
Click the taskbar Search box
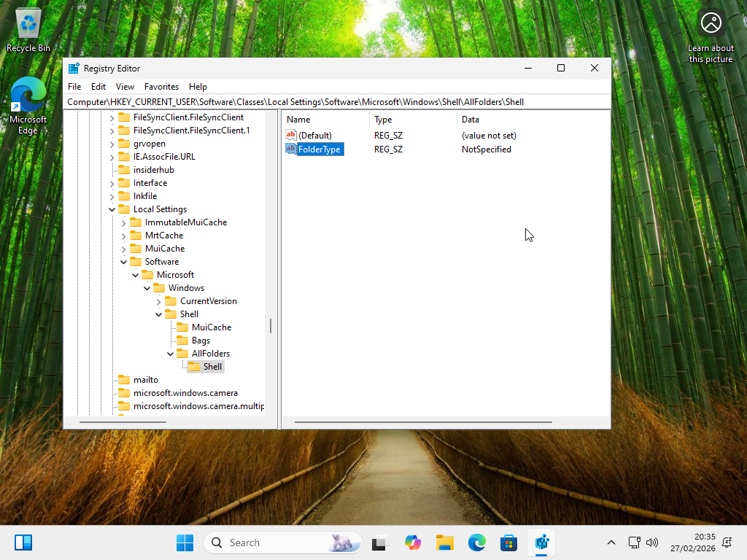pos(283,542)
